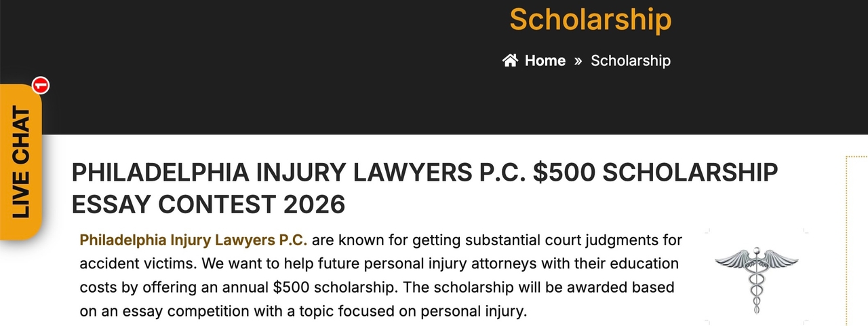Click the 'ESSAY CONTEST 2026' heading line
This screenshot has height=326, width=868.
(208, 203)
